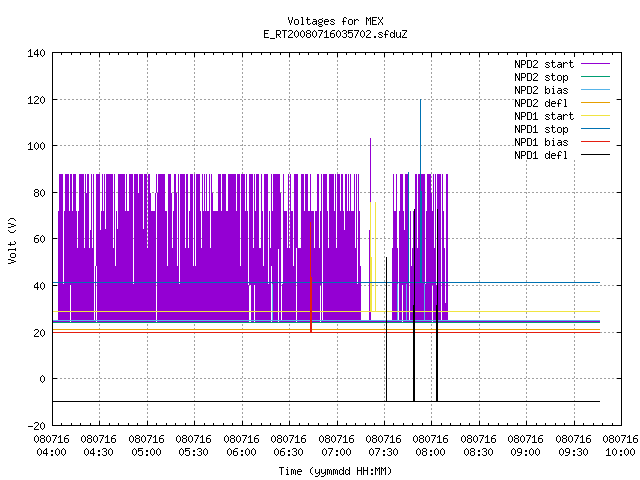Click the green NPD2 stop legend line

pyautogui.click(x=596, y=76)
